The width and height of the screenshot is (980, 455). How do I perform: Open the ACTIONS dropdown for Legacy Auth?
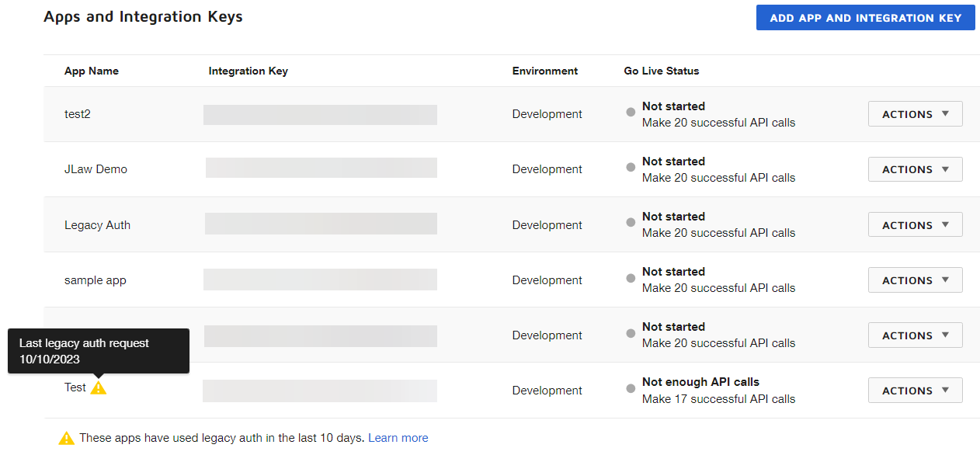pyautogui.click(x=915, y=225)
